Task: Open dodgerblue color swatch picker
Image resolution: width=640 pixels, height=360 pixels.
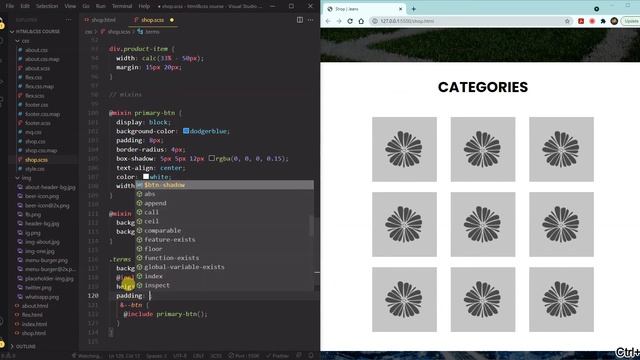Action: pos(186,131)
